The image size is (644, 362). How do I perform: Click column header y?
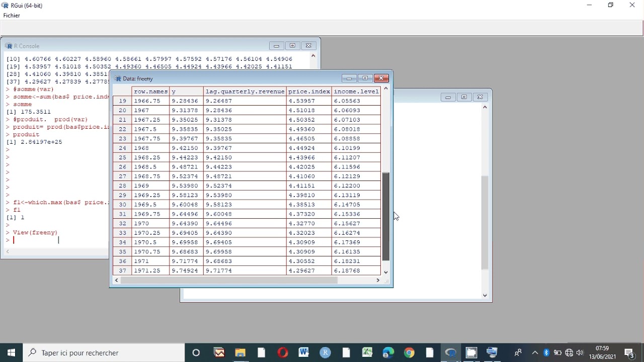186,92
